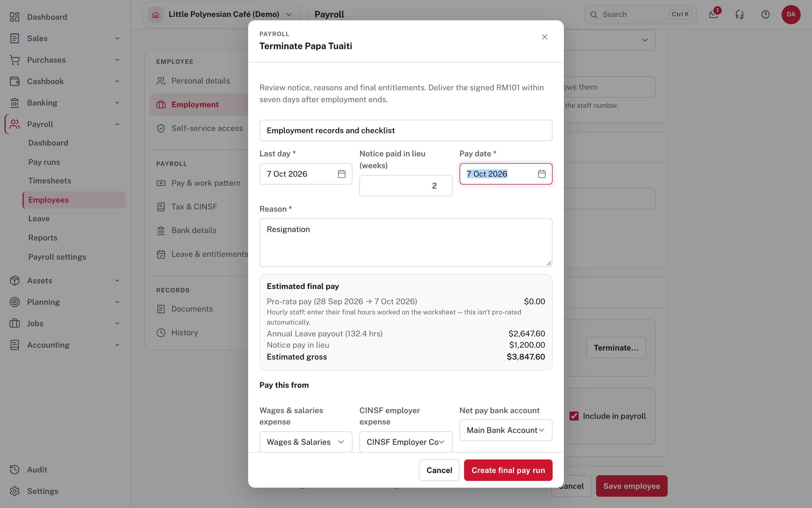812x508 pixels.
Task: Click the Purchases cart icon
Action: point(14,60)
